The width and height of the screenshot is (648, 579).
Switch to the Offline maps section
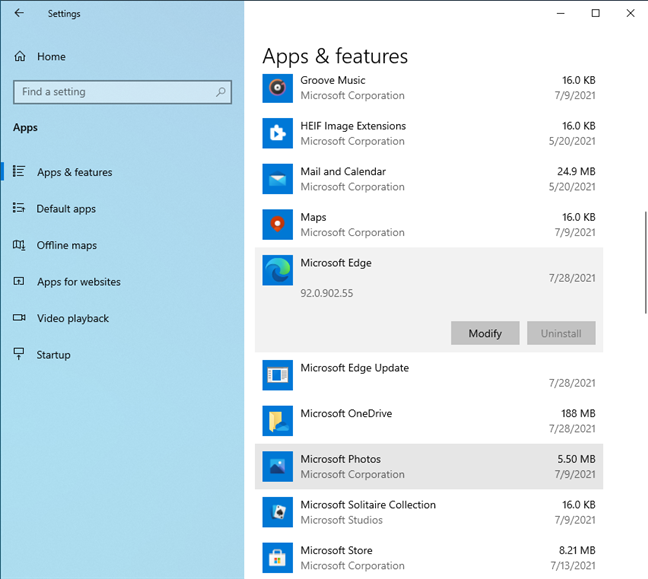(x=66, y=245)
